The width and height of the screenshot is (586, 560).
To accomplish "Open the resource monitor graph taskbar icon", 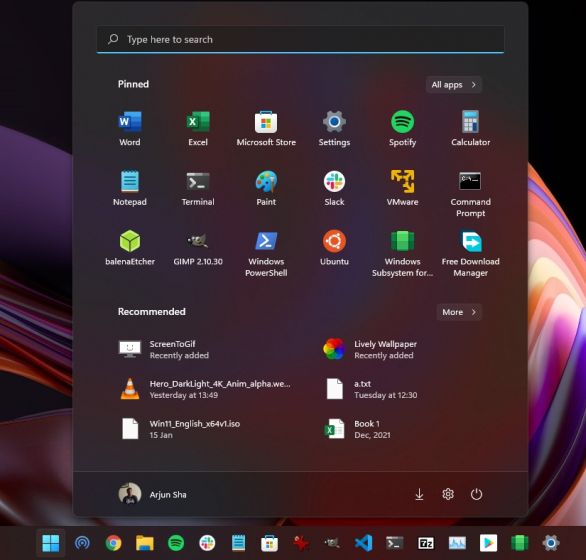I will (457, 543).
